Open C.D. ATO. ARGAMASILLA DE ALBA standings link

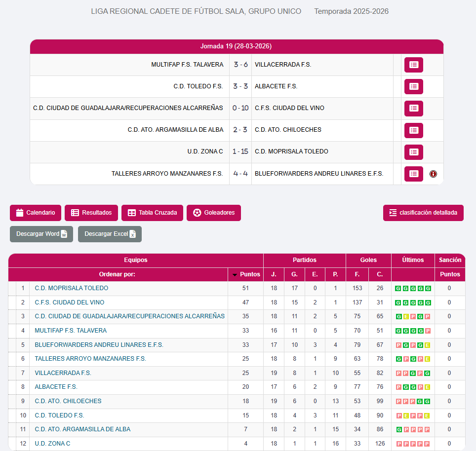click(82, 429)
